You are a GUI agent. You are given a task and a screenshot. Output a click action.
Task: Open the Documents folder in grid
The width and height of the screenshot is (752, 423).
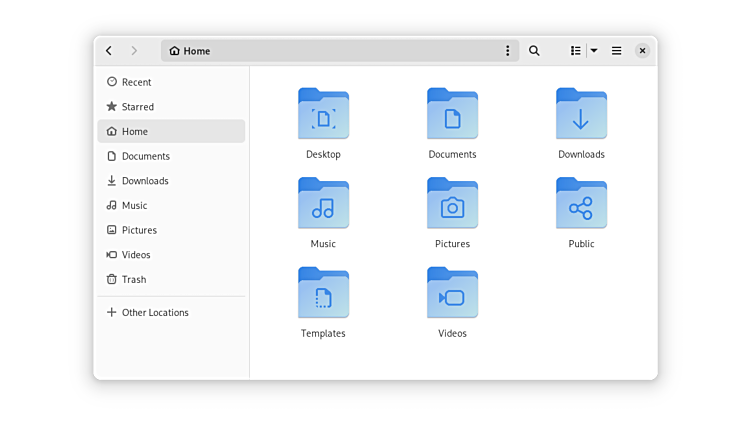[452, 114]
